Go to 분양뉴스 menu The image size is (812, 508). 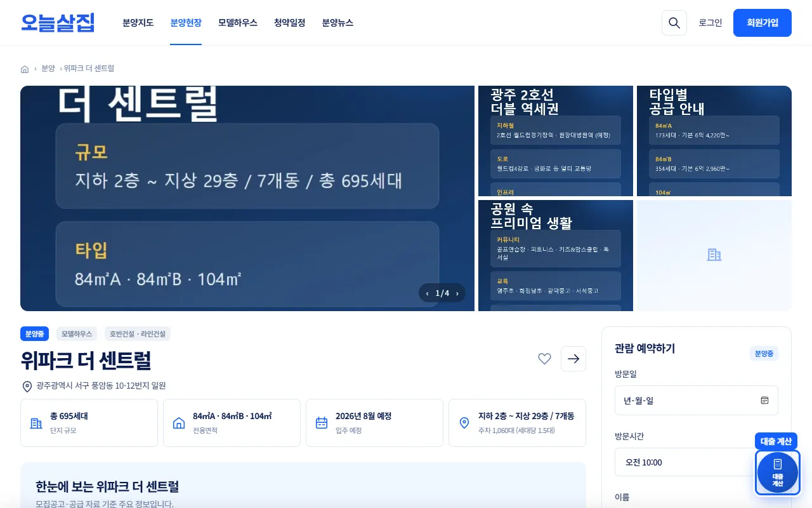pyautogui.click(x=337, y=23)
